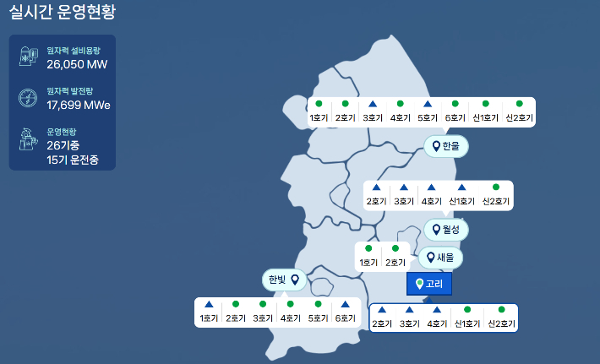This screenshot has height=364, width=600.
Task: Click 한빛 3호기 green status dot
Action: coord(263,304)
